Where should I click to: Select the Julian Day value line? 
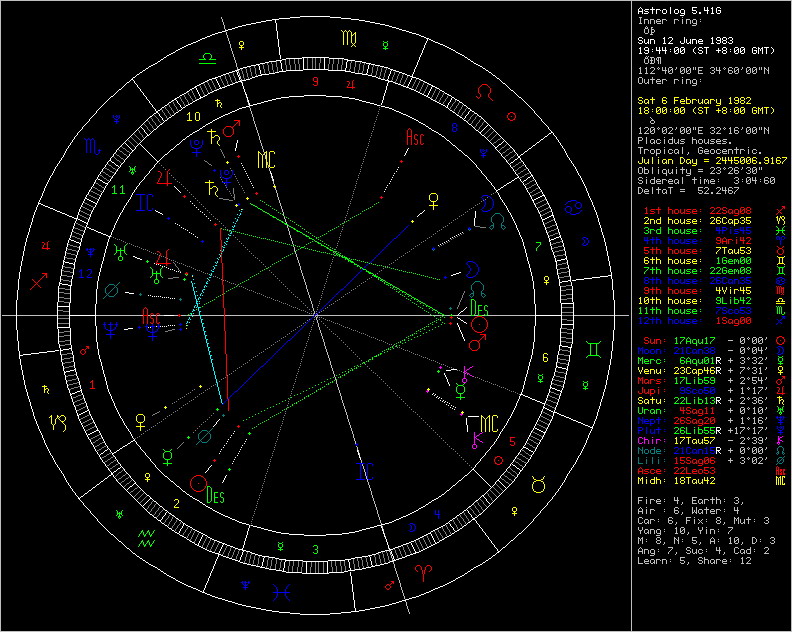click(x=707, y=159)
